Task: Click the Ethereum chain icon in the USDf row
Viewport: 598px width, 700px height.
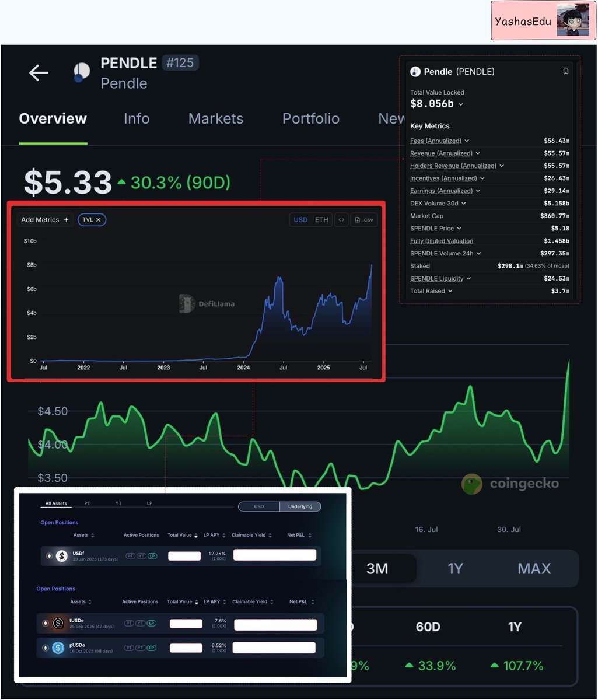Action: click(x=50, y=556)
